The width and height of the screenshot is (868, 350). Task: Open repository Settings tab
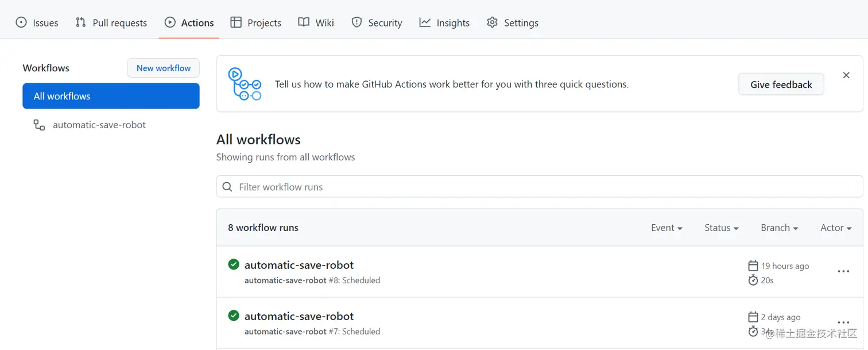[x=512, y=23]
